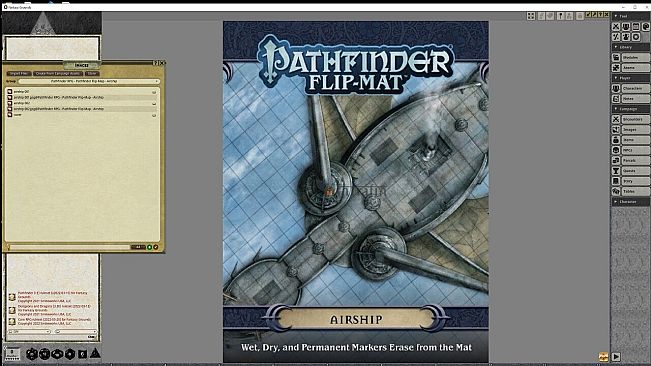Open the Party Sheet tool icon
This screenshot has height=366, width=651.
(x=626, y=27)
